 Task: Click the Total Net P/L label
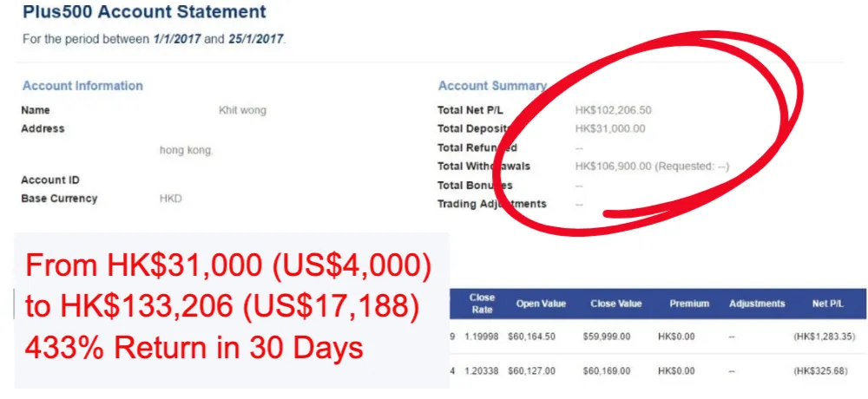point(470,110)
